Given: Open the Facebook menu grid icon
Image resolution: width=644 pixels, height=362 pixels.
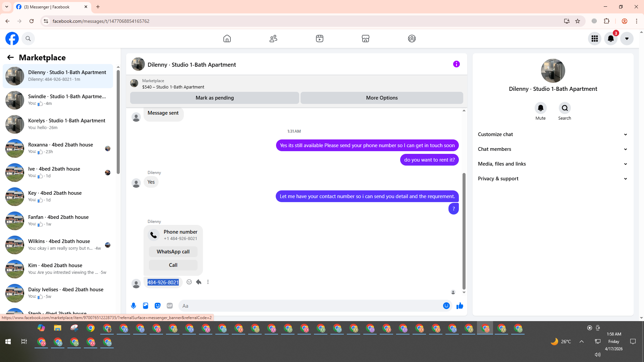Looking at the screenshot, I should point(595,39).
